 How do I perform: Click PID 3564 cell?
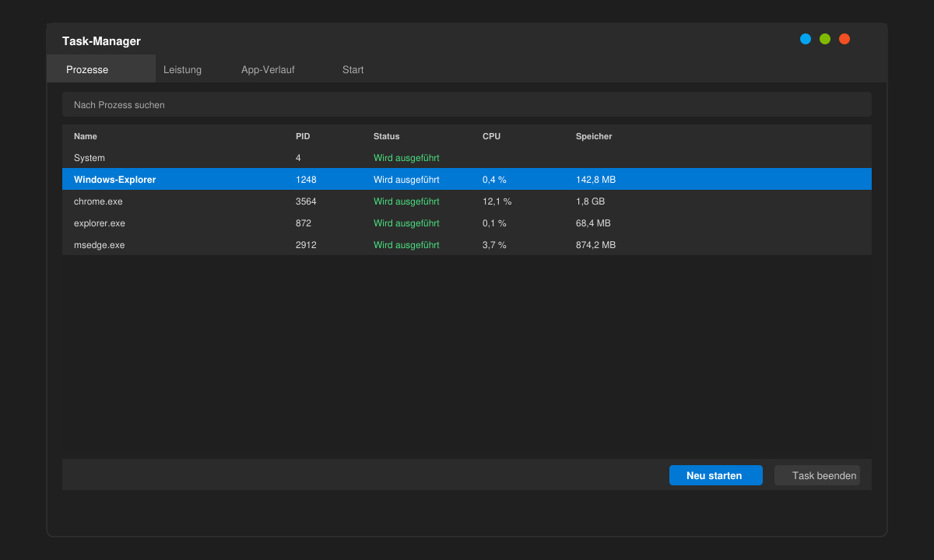pyautogui.click(x=306, y=201)
